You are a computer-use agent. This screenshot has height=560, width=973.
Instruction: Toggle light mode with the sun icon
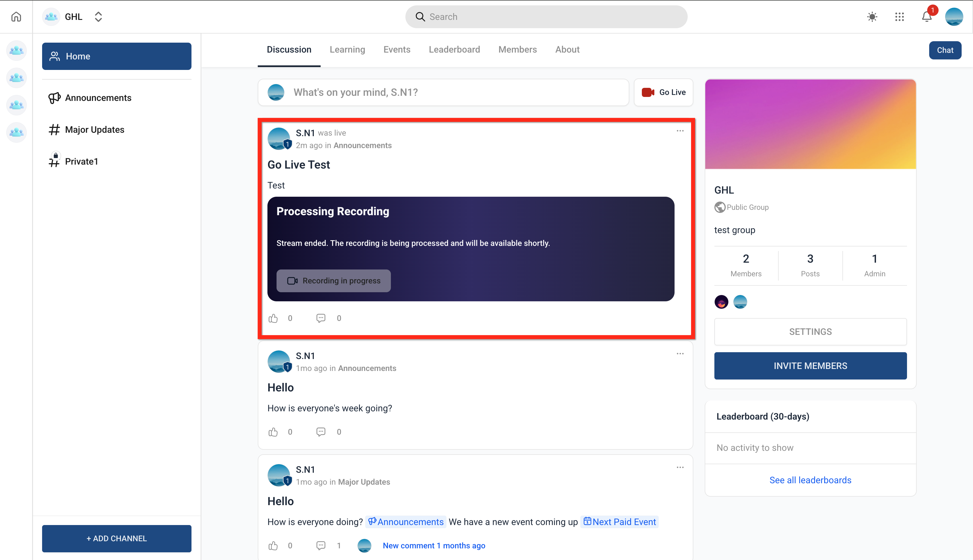click(872, 16)
